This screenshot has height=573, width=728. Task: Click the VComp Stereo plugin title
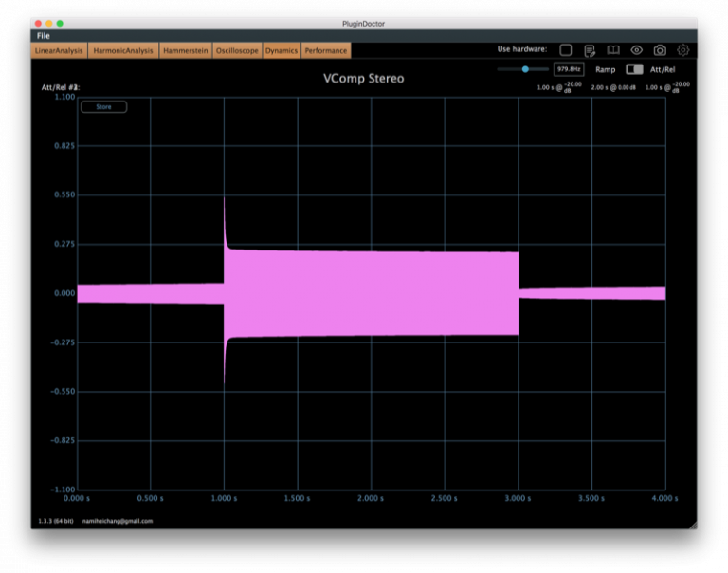pyautogui.click(x=363, y=78)
